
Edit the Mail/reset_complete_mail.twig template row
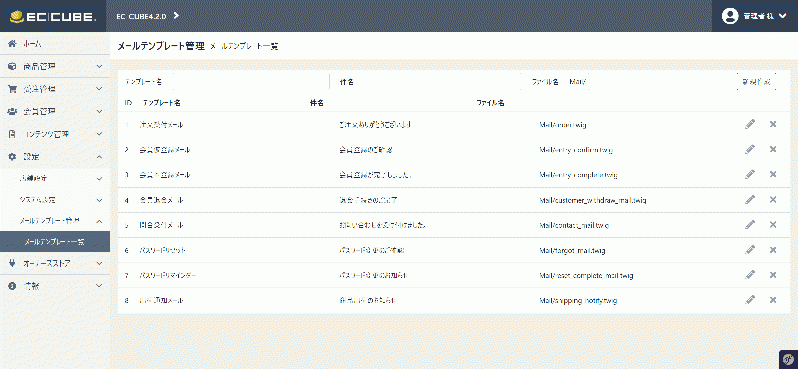(x=750, y=275)
